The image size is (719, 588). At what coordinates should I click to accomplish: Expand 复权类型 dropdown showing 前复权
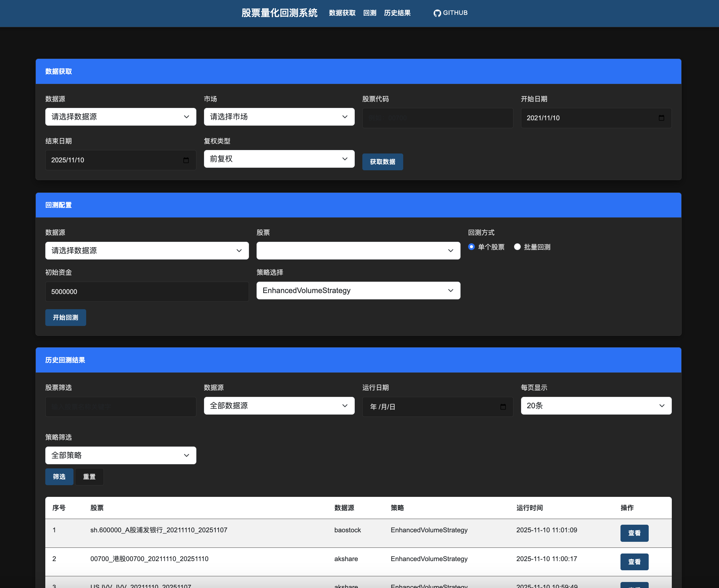279,159
